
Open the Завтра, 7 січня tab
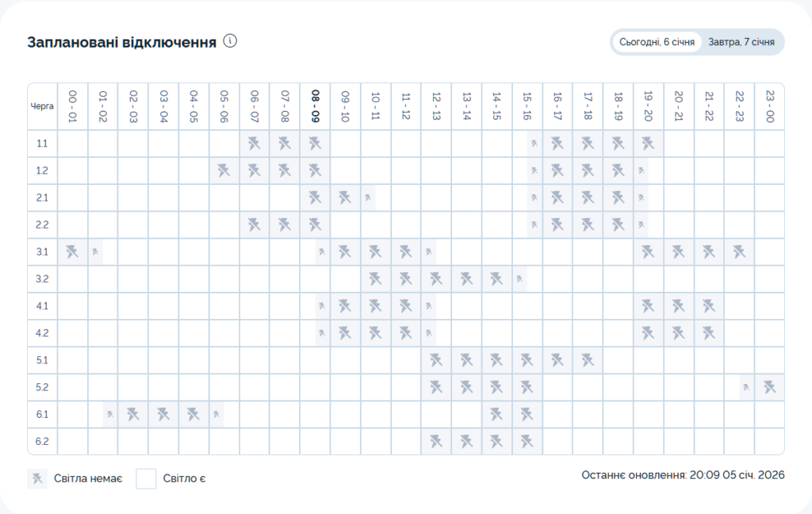741,42
